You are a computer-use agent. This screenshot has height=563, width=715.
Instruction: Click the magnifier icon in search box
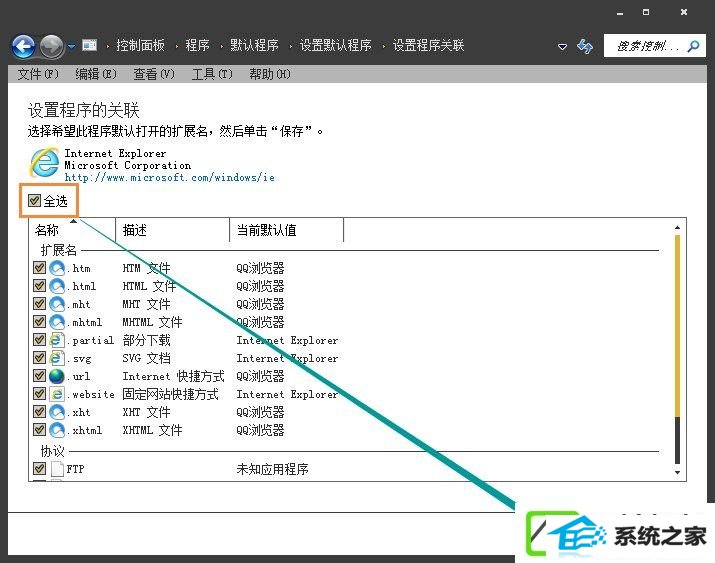click(693, 46)
